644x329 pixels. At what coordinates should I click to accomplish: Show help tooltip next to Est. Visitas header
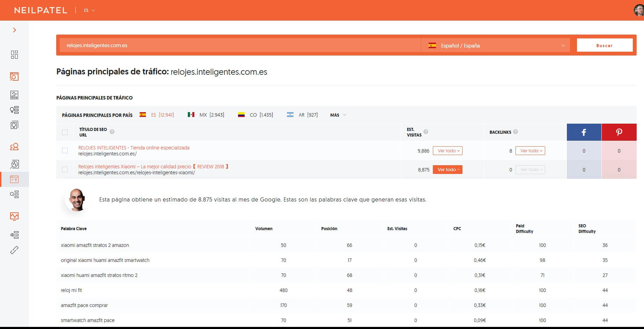426,132
